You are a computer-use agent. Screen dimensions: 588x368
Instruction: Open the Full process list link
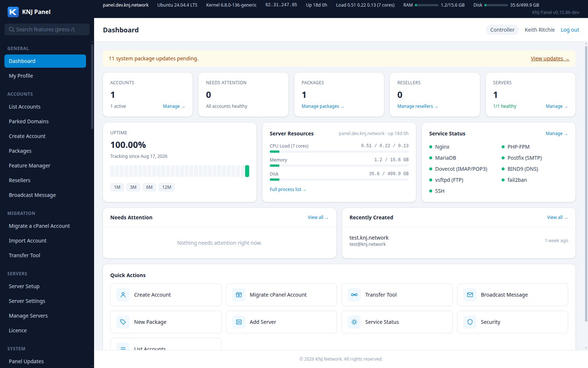tap(288, 190)
